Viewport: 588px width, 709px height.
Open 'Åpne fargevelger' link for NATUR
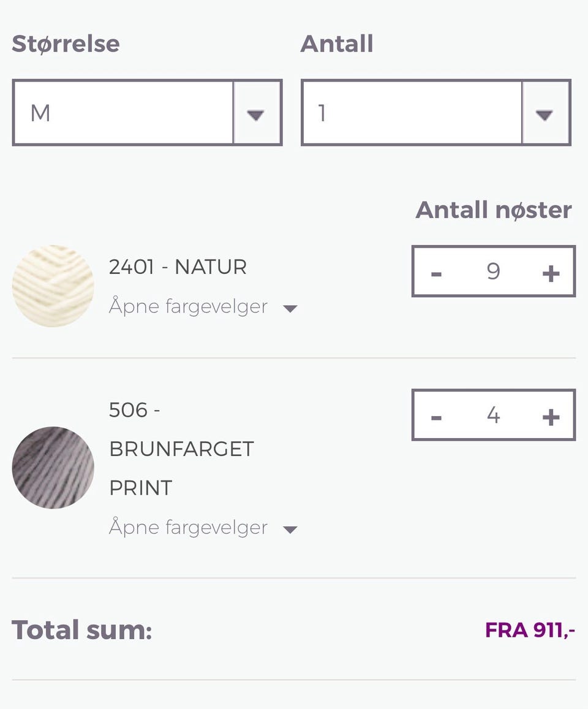point(188,306)
